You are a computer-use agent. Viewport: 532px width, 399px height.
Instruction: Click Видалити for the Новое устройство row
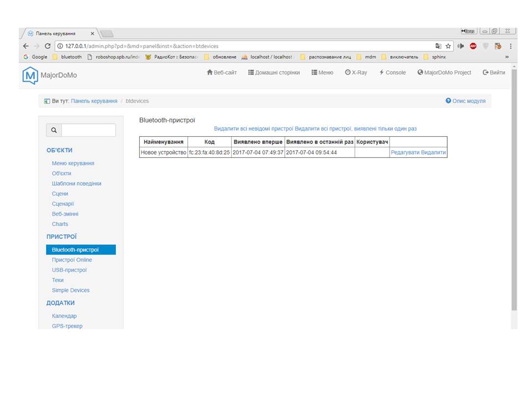(433, 152)
